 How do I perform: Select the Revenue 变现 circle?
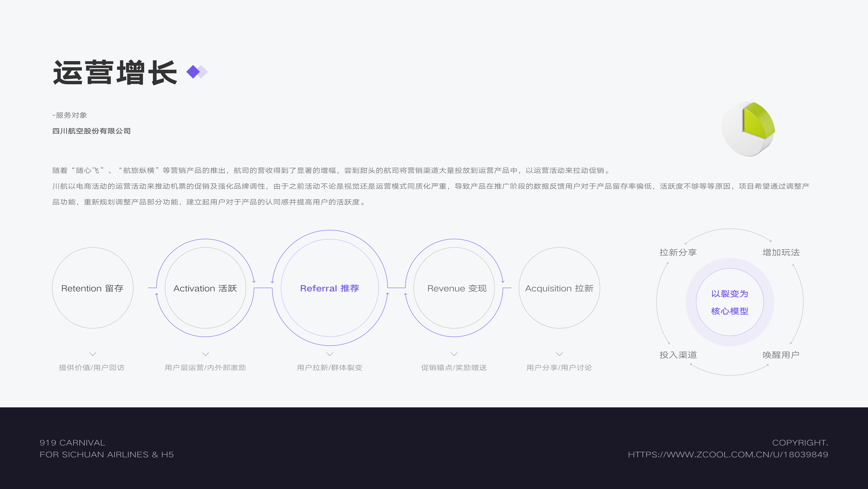(454, 288)
